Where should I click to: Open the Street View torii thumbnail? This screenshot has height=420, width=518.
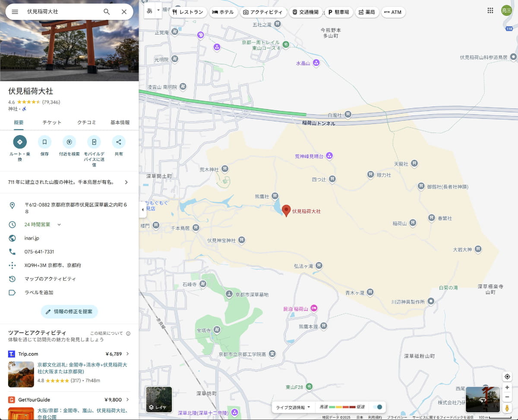[x=483, y=400]
